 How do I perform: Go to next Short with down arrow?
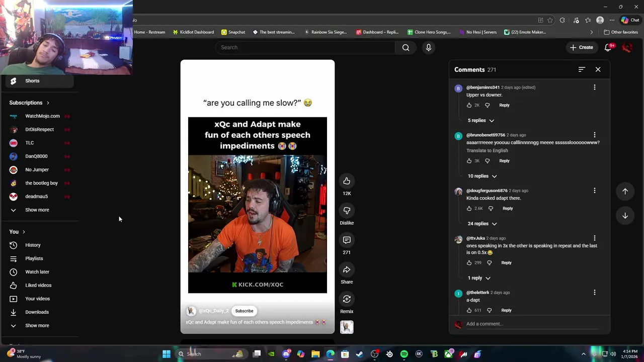click(625, 216)
